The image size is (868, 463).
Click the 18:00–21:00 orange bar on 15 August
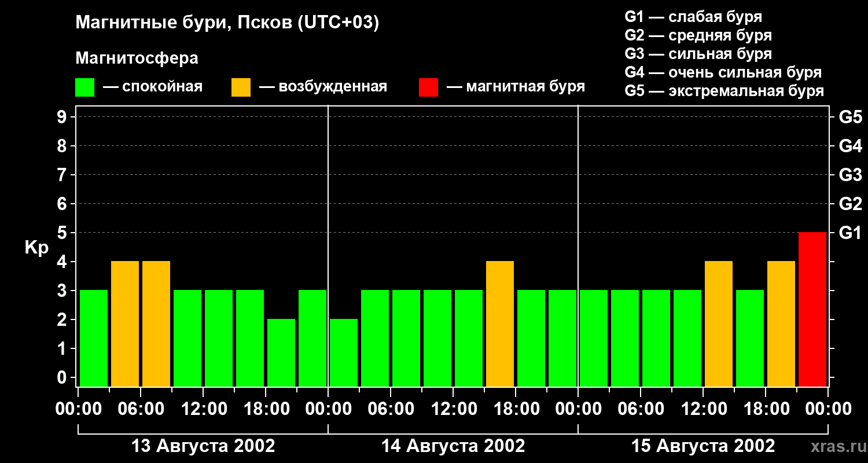(x=781, y=324)
